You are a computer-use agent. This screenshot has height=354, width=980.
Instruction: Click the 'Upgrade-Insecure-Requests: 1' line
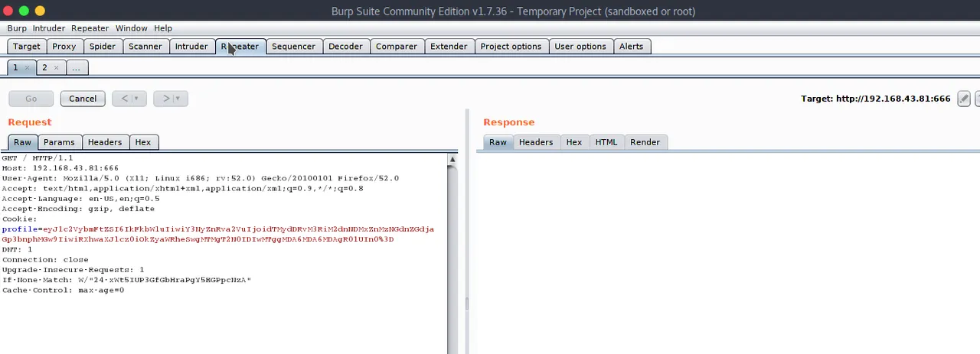[73, 270]
